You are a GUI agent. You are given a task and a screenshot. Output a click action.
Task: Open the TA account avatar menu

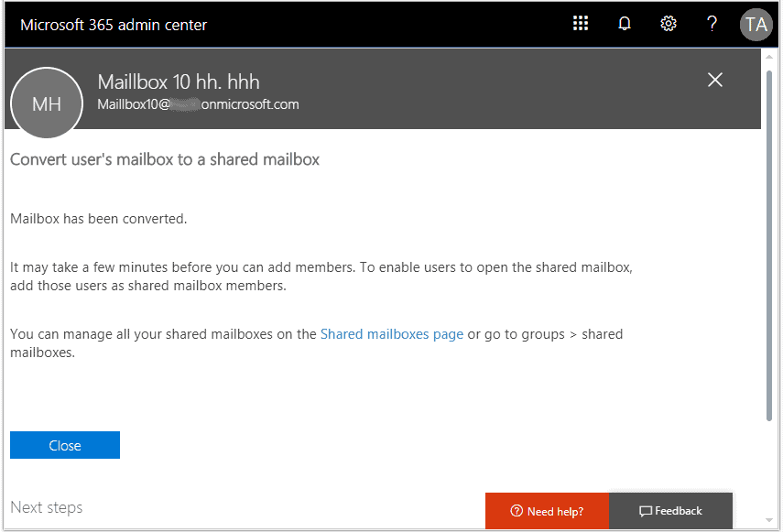pos(756,24)
